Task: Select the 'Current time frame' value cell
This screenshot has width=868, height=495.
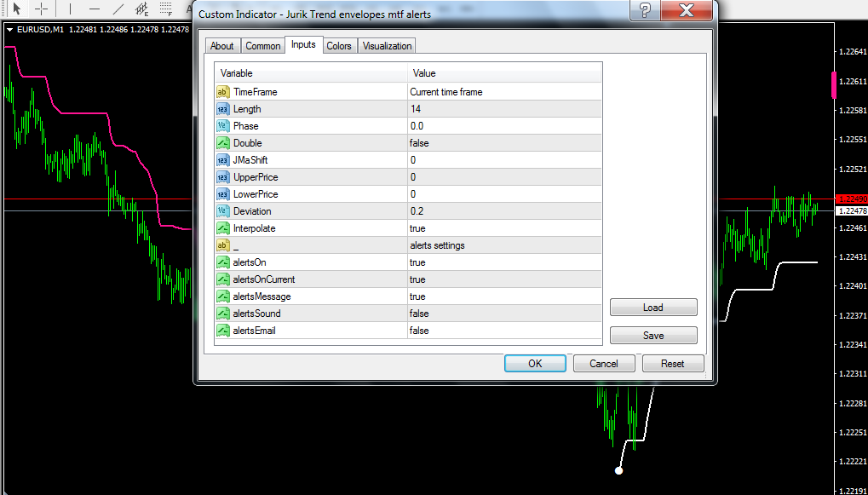Action: (x=504, y=92)
